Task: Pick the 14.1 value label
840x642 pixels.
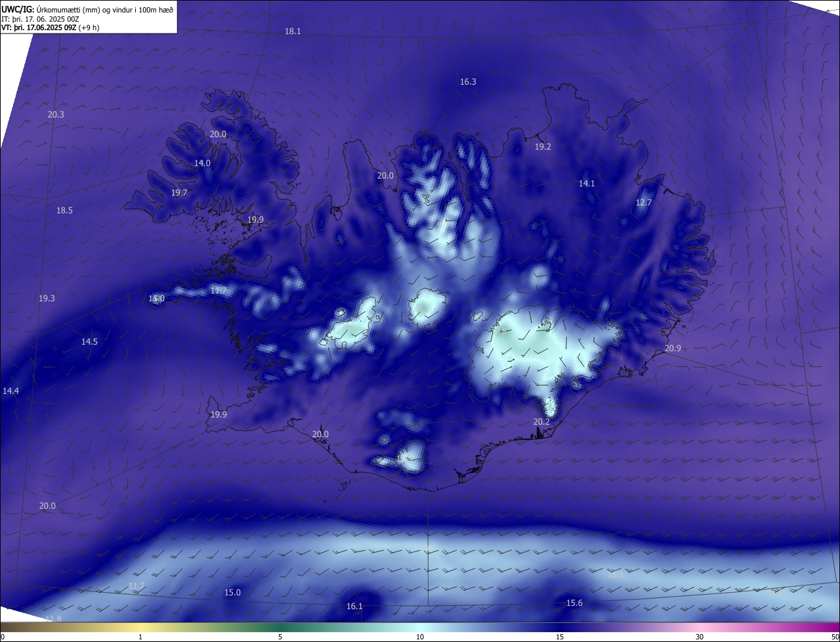Action: coord(587,184)
